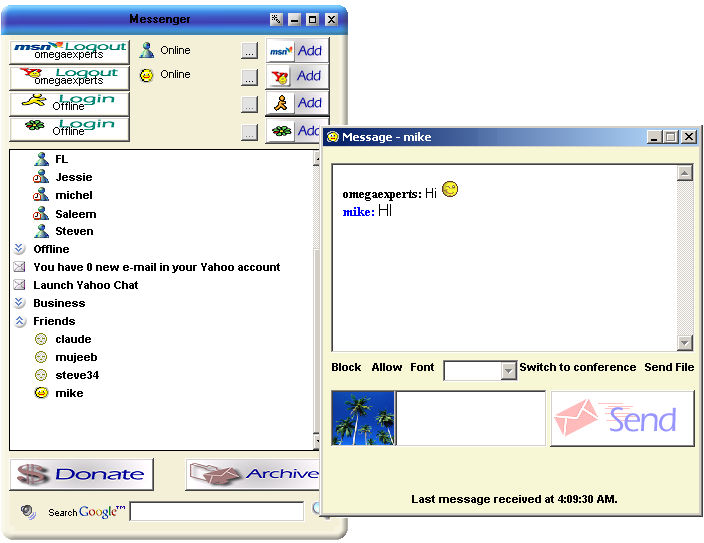The width and height of the screenshot is (704, 543).
Task: Select contact Saleem in the list
Action: coord(75,214)
